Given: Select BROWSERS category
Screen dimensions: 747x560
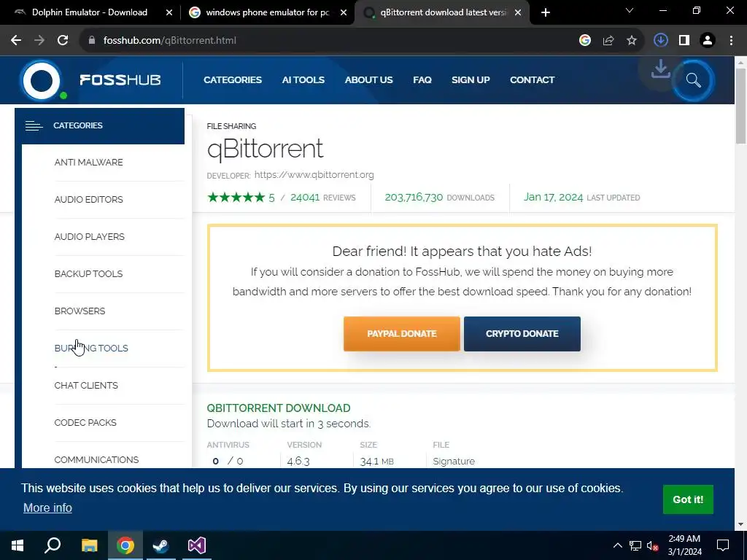Looking at the screenshot, I should [x=80, y=311].
